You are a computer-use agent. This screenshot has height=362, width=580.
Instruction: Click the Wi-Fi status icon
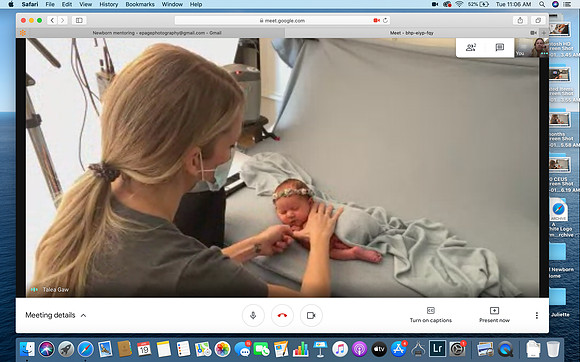[x=459, y=4]
